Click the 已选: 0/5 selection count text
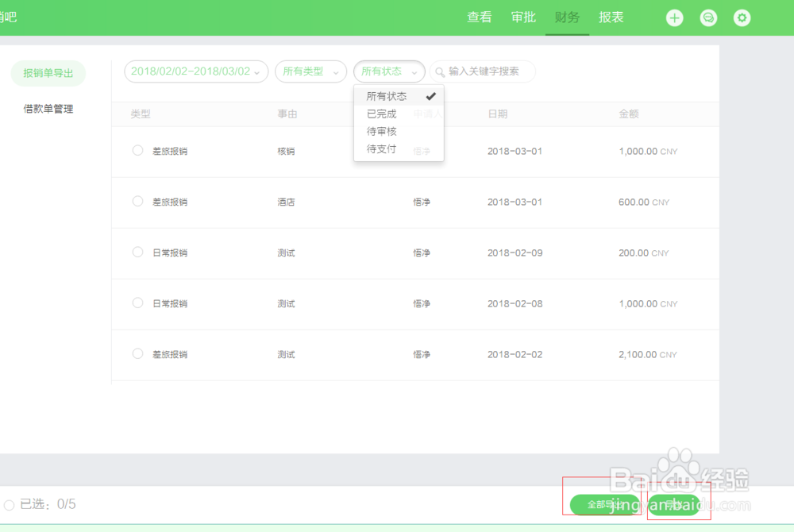The image size is (794, 532). (48, 504)
